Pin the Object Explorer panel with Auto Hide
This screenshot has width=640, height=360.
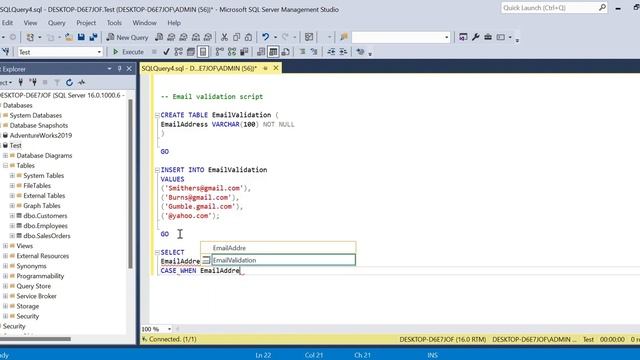tap(120, 69)
